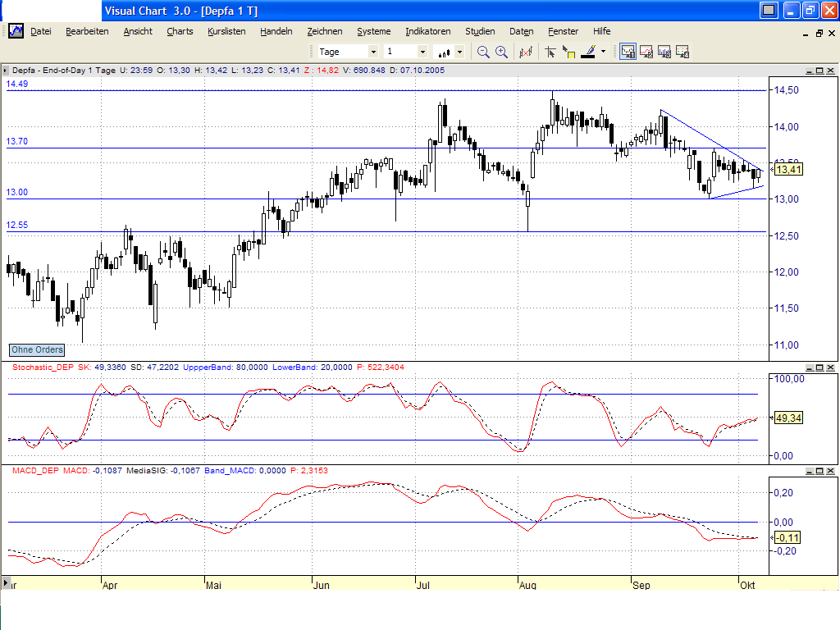Switch to chart window 2 view
The image size is (840, 630).
pyautogui.click(x=646, y=52)
